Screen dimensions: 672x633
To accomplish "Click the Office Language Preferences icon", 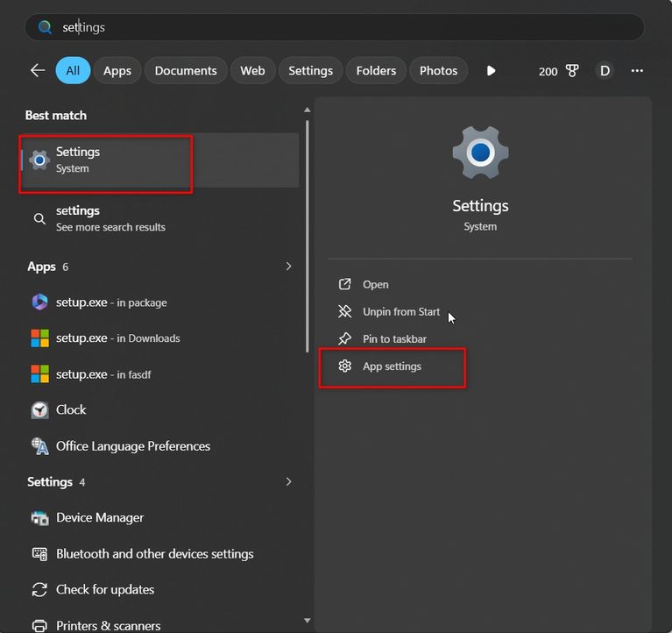I will 39,446.
